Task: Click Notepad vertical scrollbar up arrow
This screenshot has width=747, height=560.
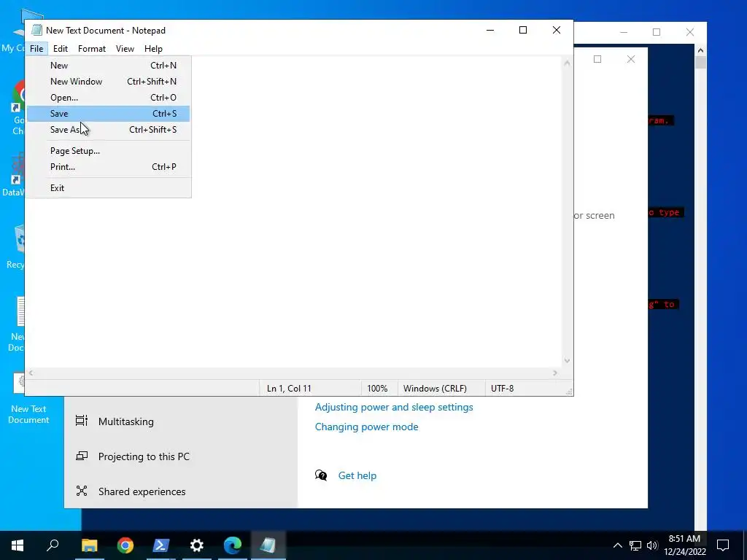Action: tap(567, 63)
